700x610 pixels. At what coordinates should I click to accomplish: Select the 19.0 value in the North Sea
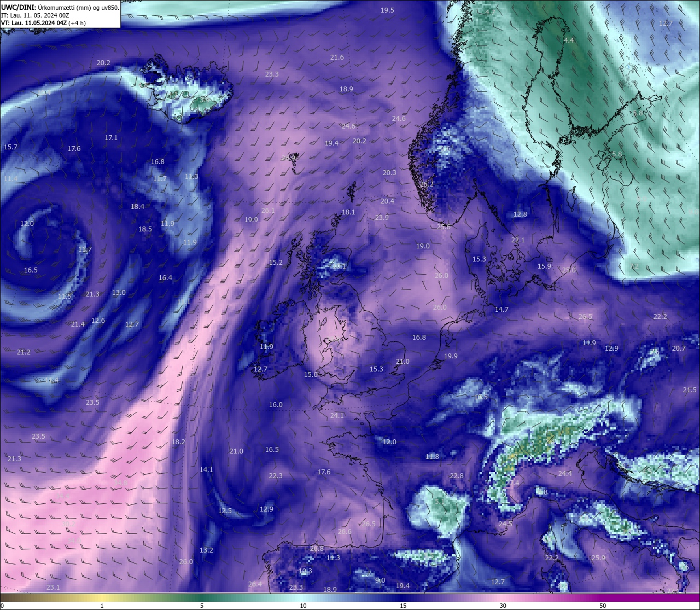[423, 246]
